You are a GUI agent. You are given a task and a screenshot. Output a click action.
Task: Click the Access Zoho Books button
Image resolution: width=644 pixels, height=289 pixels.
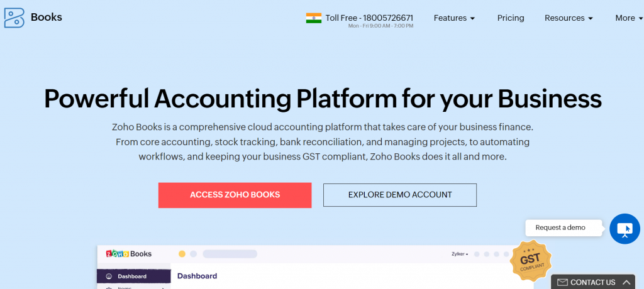pos(235,195)
